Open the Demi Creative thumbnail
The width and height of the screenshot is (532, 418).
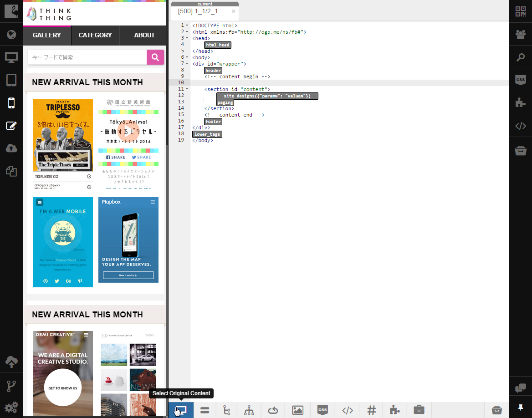[x=63, y=373]
